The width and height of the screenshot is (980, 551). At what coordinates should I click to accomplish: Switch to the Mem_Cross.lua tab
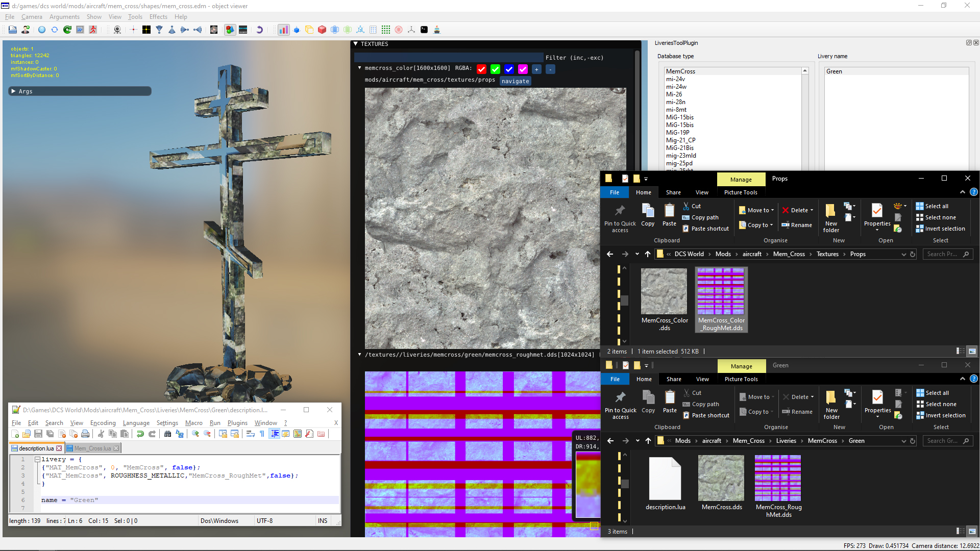click(x=92, y=448)
